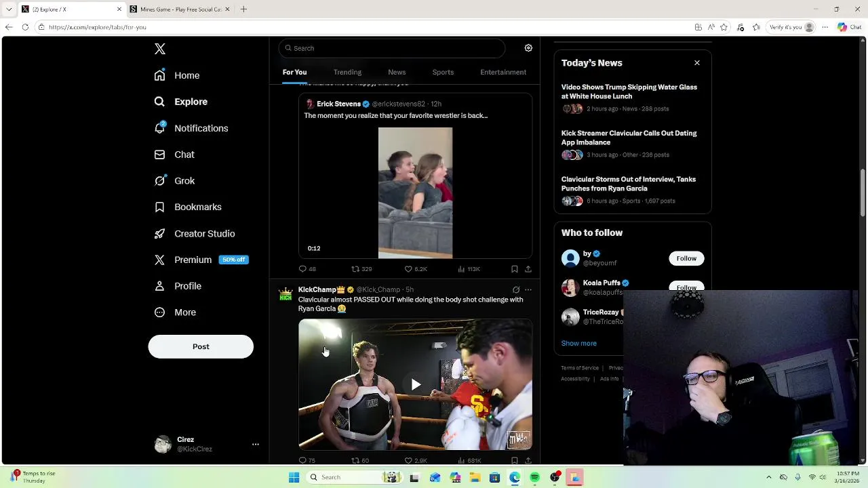Open the Home page in the sidebar

[177, 75]
